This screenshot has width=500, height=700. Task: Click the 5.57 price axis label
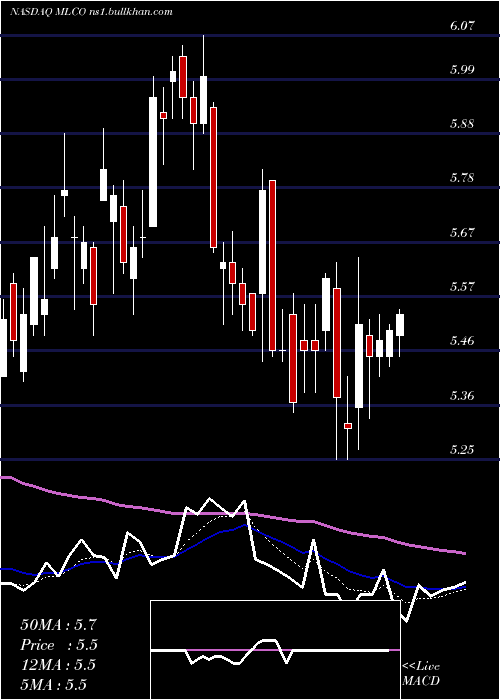point(462,287)
